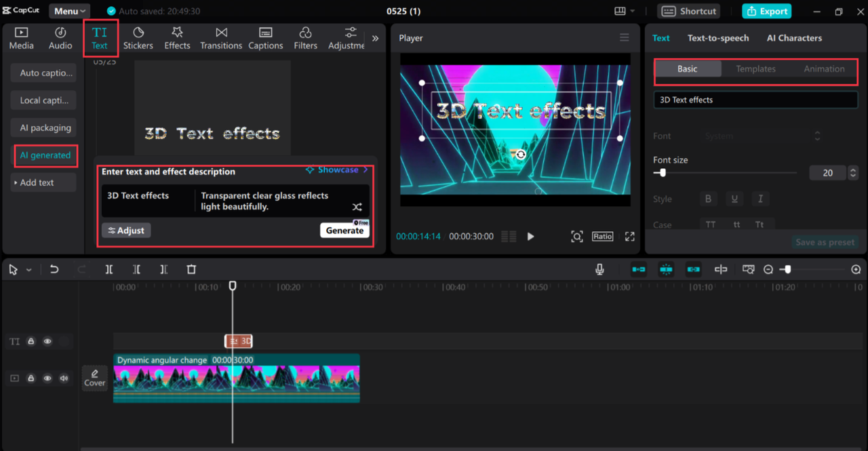Image resolution: width=868 pixels, height=451 pixels.
Task: Expand the Add text section
Action: [x=43, y=182]
